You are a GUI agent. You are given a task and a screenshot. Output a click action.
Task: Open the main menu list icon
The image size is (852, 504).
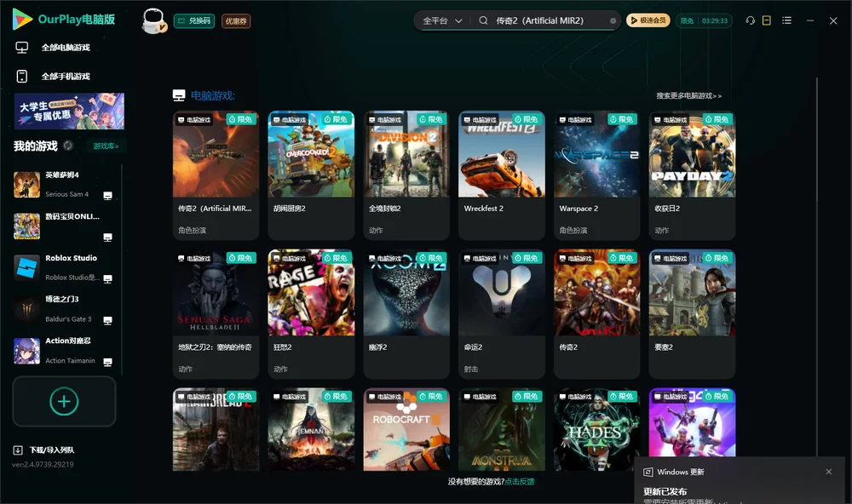[786, 20]
